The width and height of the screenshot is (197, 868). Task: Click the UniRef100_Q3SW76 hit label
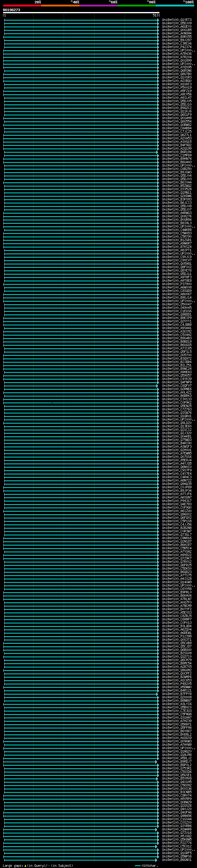point(177,413)
